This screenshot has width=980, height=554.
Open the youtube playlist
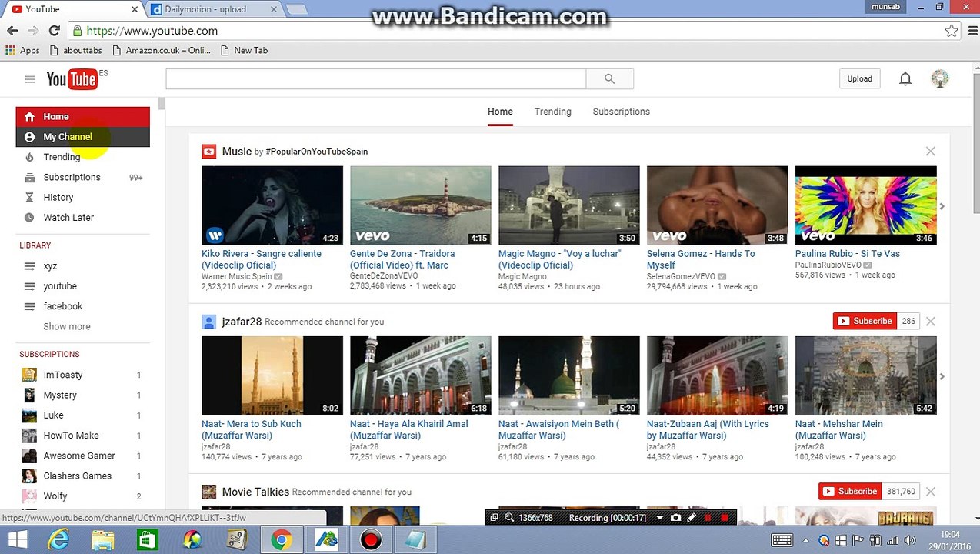pos(60,286)
